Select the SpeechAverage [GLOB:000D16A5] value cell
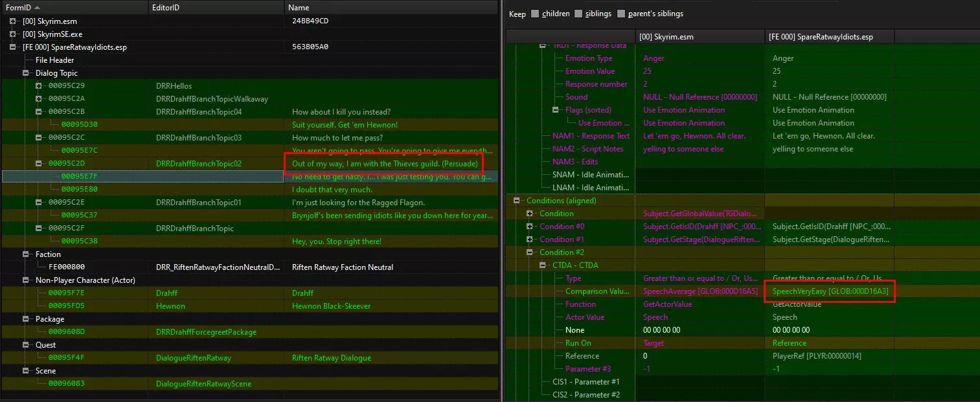This screenshot has height=402, width=980. click(700, 291)
